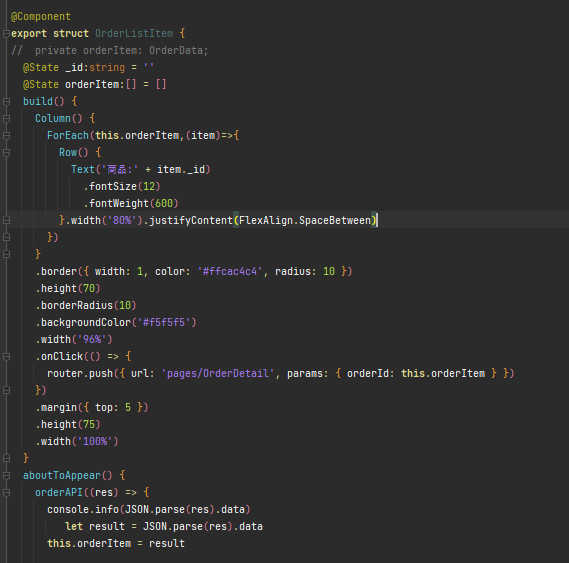Click the orderId param key
Image resolution: width=569 pixels, height=563 pixels.
coord(368,374)
